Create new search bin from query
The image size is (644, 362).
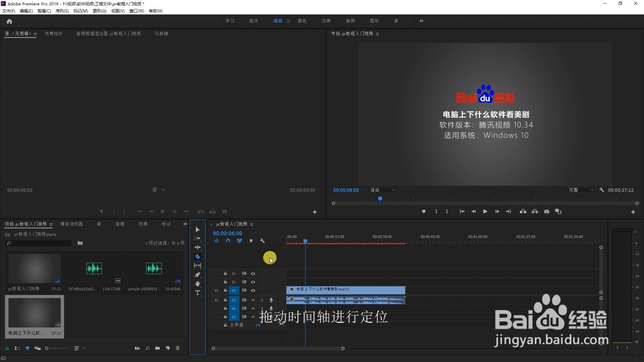80,243
